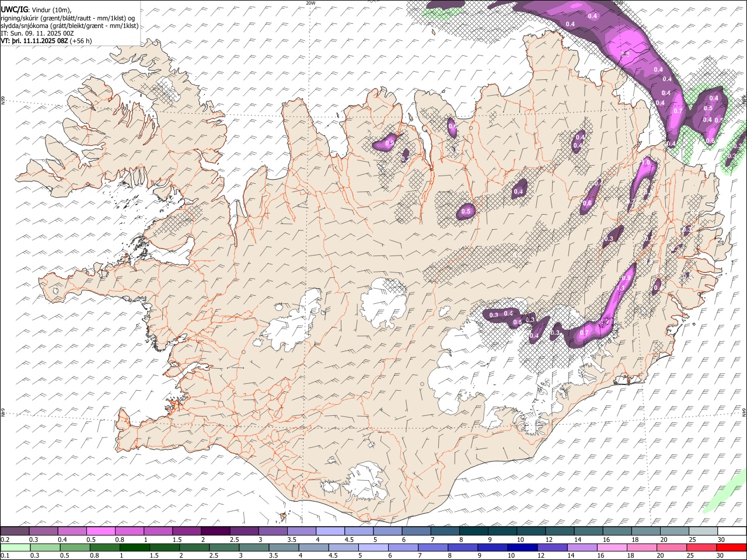Screen dimensions: 747x560
Task: Select the 0.8 swatch in lower legend row
Action: coord(104,547)
